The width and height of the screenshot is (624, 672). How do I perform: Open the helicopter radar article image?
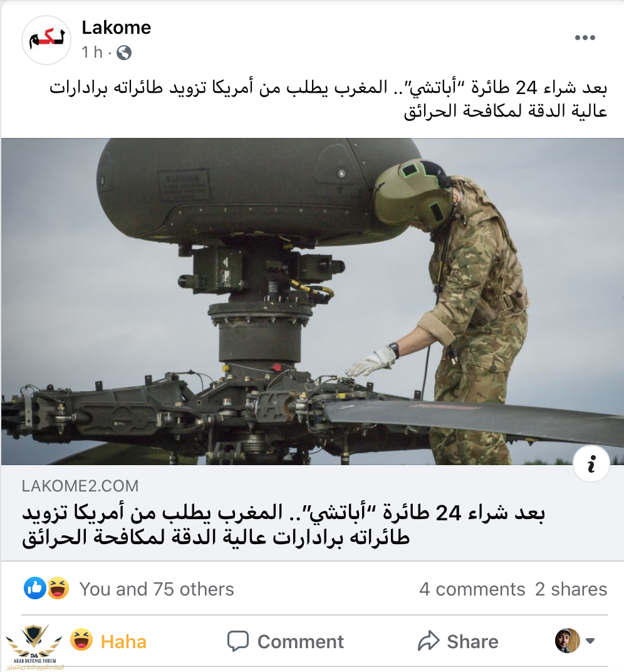click(312, 302)
